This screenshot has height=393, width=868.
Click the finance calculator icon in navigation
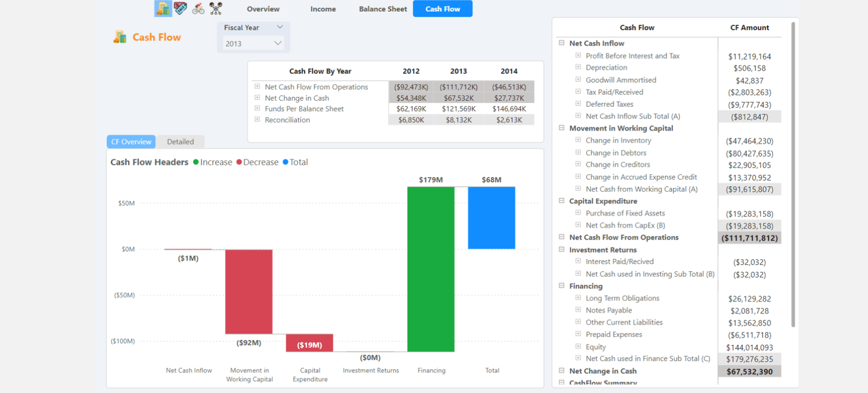click(163, 9)
